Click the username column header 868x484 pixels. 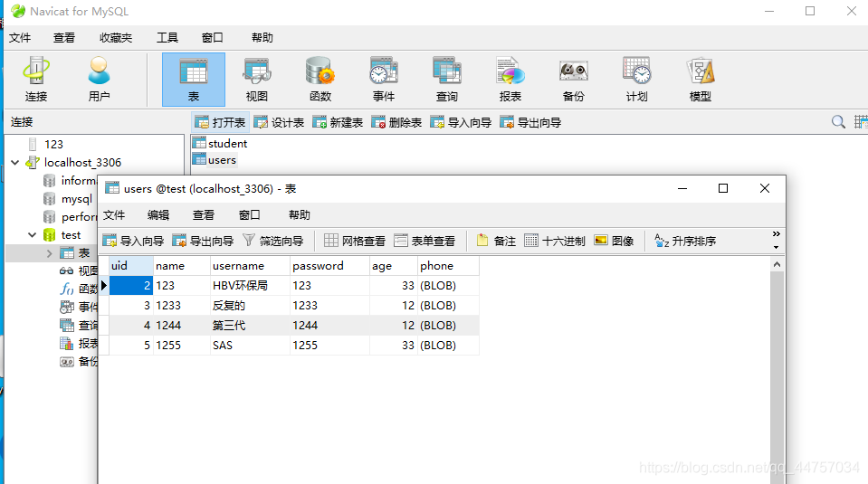pos(250,265)
